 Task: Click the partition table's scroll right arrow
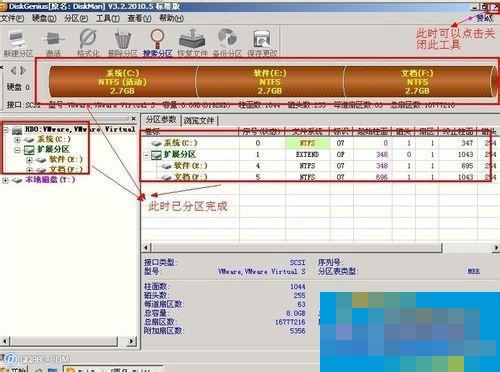[x=496, y=248]
